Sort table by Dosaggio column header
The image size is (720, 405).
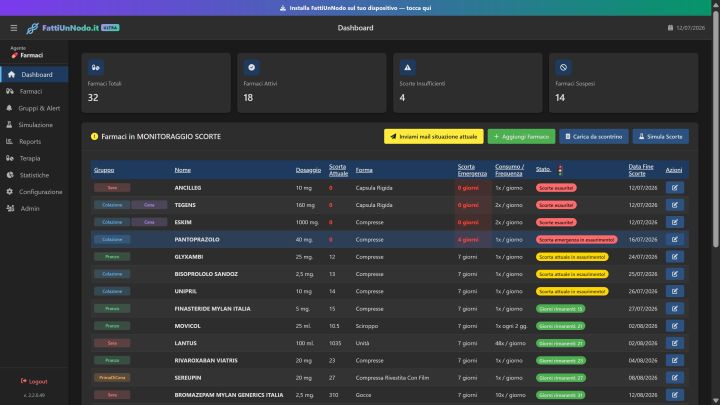tap(308, 170)
